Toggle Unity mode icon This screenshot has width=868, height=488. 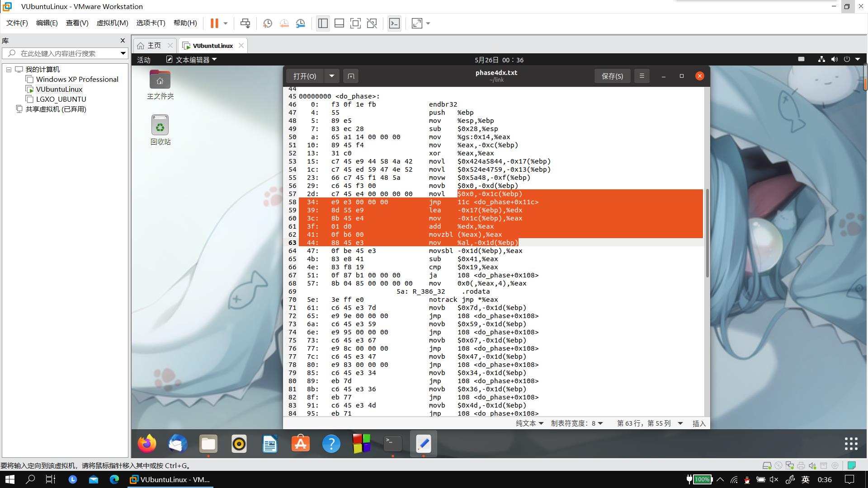tap(372, 23)
